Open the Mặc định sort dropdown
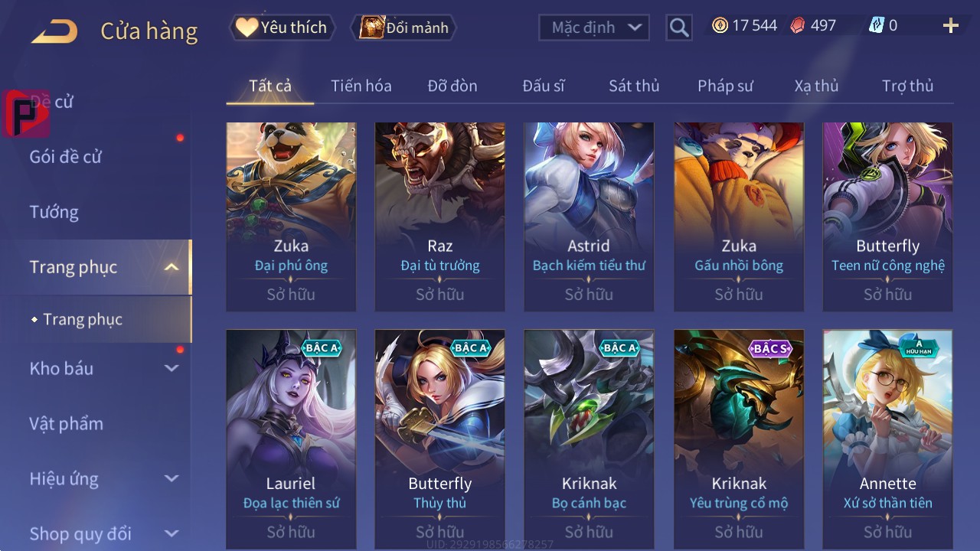The height and width of the screenshot is (551, 980). pyautogui.click(x=594, y=28)
